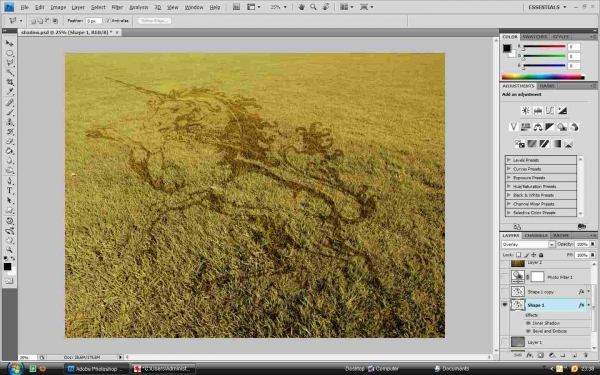Open the File menu
The image size is (600, 375).
24,7
